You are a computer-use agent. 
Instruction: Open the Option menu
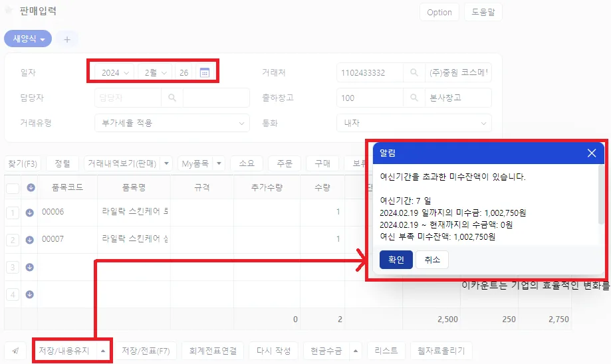(x=439, y=12)
